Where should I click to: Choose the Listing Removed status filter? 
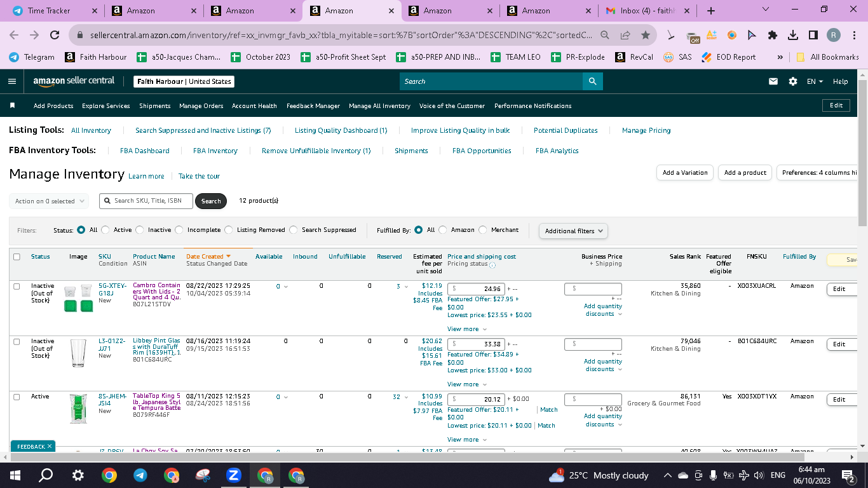click(x=229, y=230)
